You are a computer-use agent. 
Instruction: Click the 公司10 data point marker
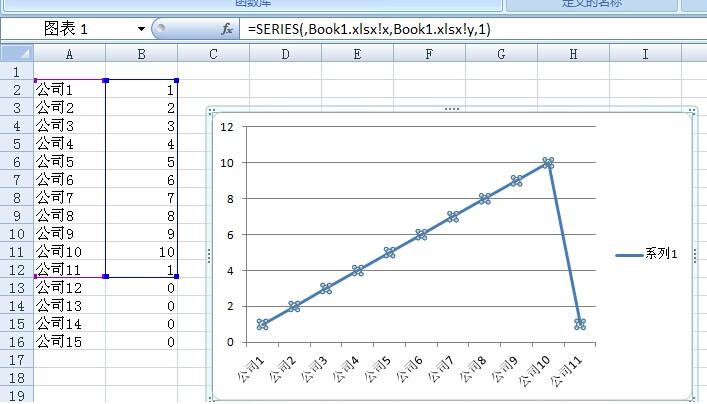[547, 162]
